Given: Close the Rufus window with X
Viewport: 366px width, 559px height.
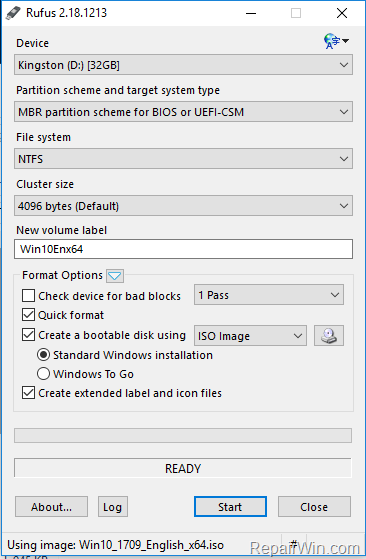Looking at the screenshot, I should click(x=342, y=13).
